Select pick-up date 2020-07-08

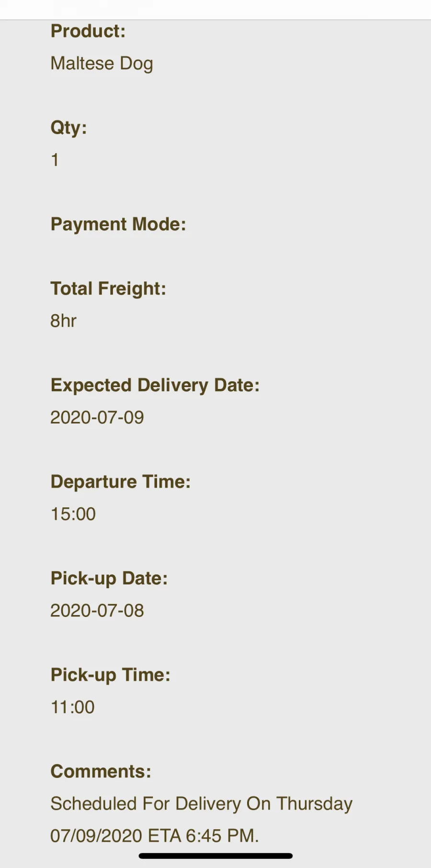pyautogui.click(x=97, y=611)
